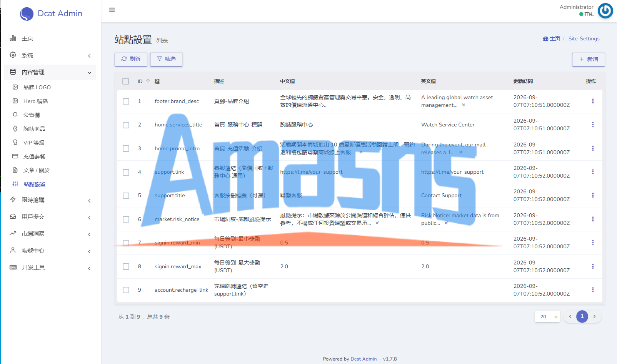Viewport: 617px width, 364px height.
Task: Click the 刷新 refresh button
Action: (131, 59)
